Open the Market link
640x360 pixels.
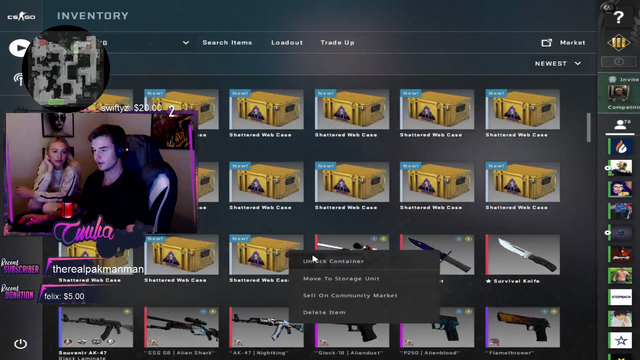(572, 42)
